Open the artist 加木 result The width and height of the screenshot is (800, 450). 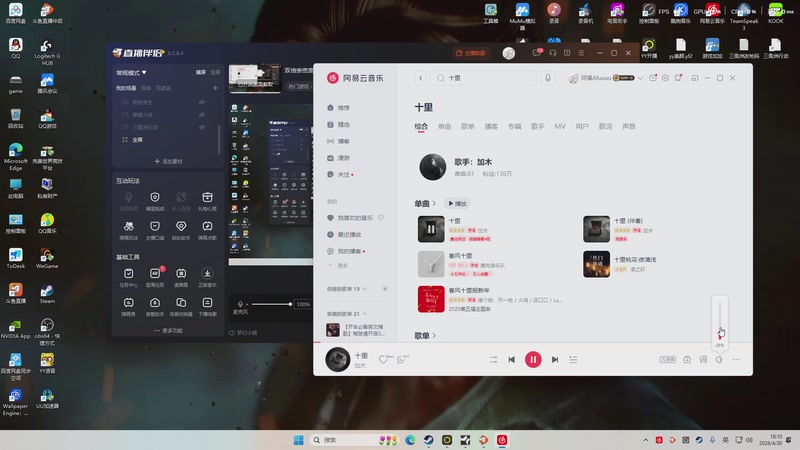tap(433, 167)
